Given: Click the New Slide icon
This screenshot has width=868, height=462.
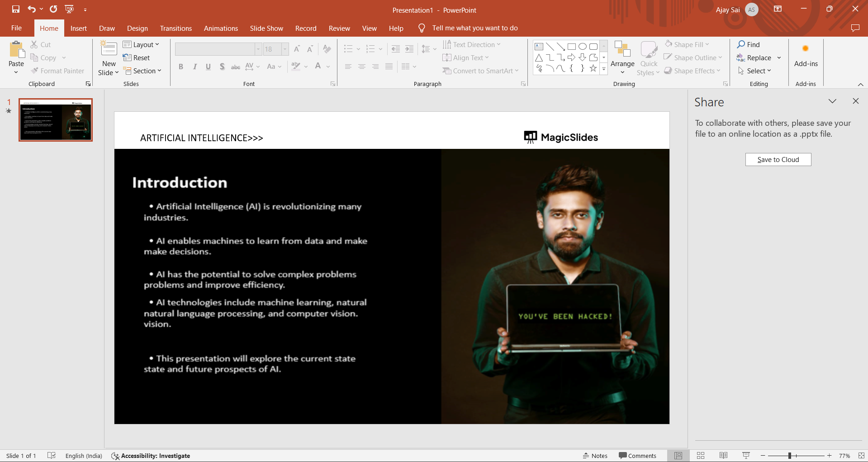Looking at the screenshot, I should point(109,49).
